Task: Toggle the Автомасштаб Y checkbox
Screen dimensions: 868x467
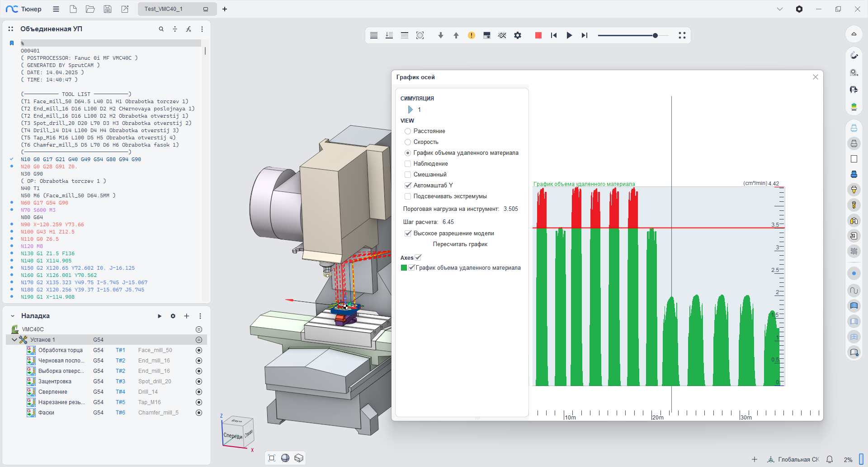Action: tap(408, 186)
